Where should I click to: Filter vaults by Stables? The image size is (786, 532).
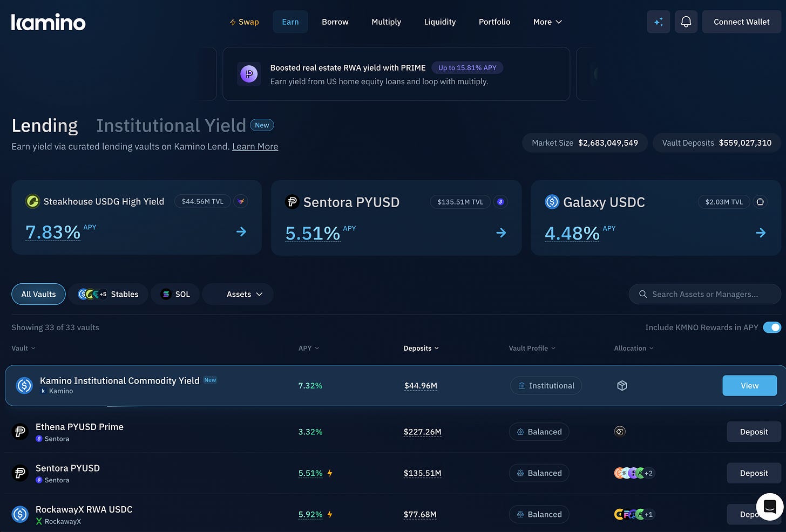click(108, 294)
